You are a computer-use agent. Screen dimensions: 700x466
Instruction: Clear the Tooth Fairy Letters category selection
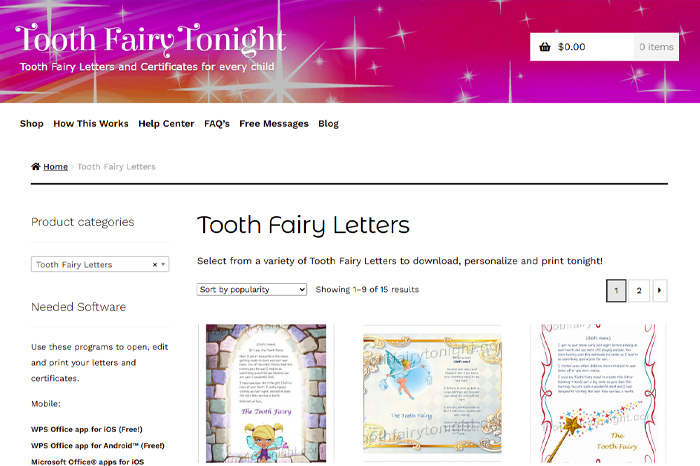pos(155,265)
